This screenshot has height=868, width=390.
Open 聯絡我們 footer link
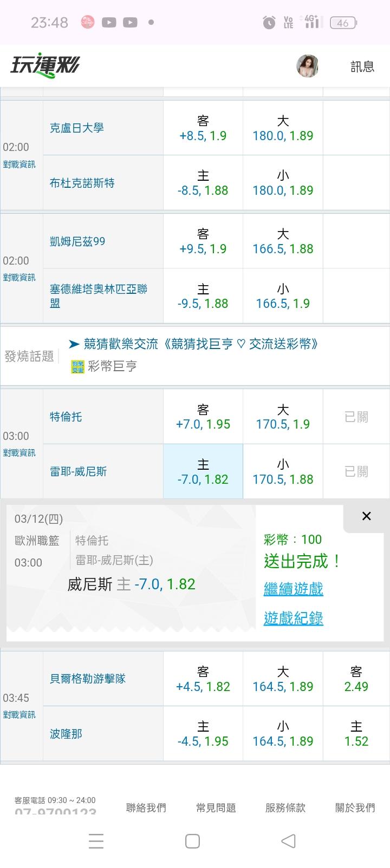pos(146,808)
